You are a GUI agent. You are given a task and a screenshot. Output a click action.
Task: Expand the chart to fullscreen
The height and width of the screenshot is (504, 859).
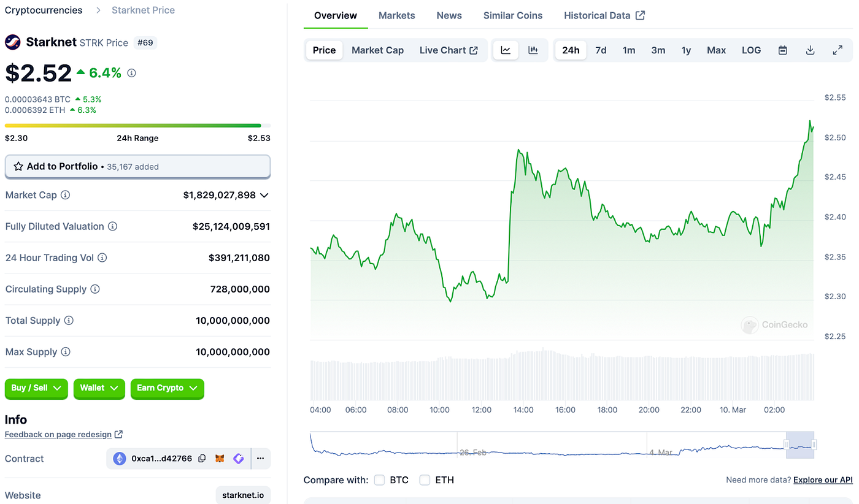click(x=838, y=50)
